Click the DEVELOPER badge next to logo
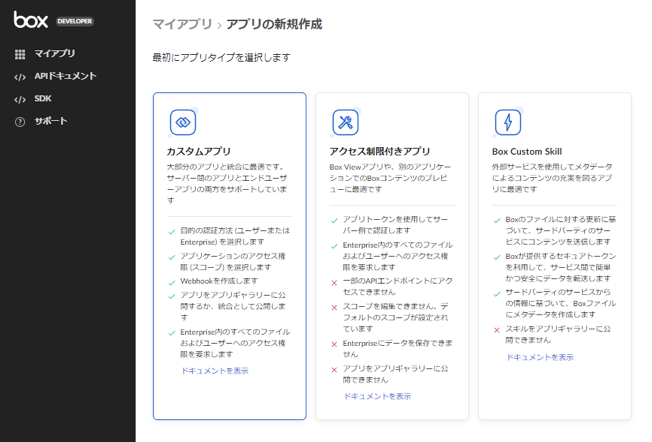This screenshot has width=652, height=442. coord(75,21)
